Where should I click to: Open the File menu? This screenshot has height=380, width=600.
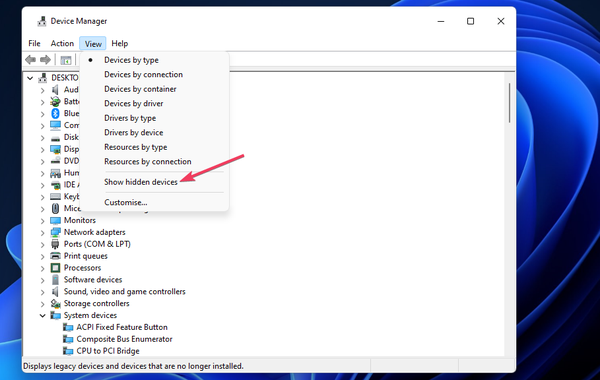[34, 44]
